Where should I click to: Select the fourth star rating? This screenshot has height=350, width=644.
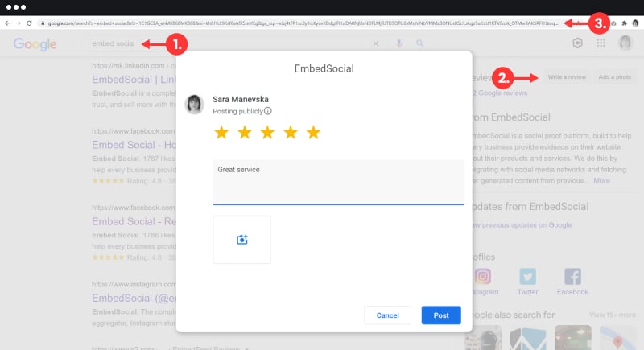(x=291, y=133)
